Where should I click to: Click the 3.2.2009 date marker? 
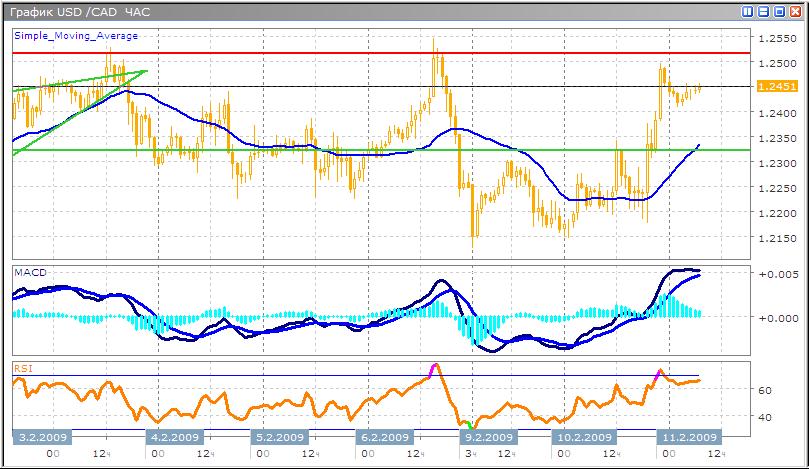43,438
